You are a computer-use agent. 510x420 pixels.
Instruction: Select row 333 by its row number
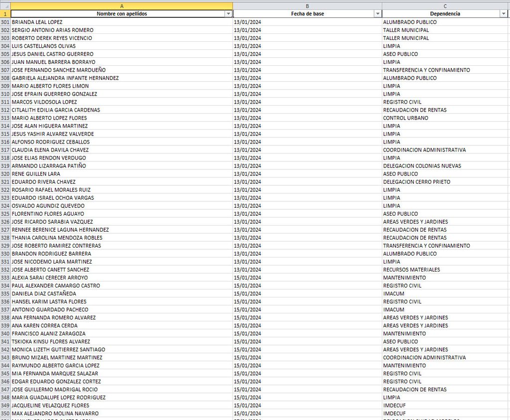click(x=5, y=278)
